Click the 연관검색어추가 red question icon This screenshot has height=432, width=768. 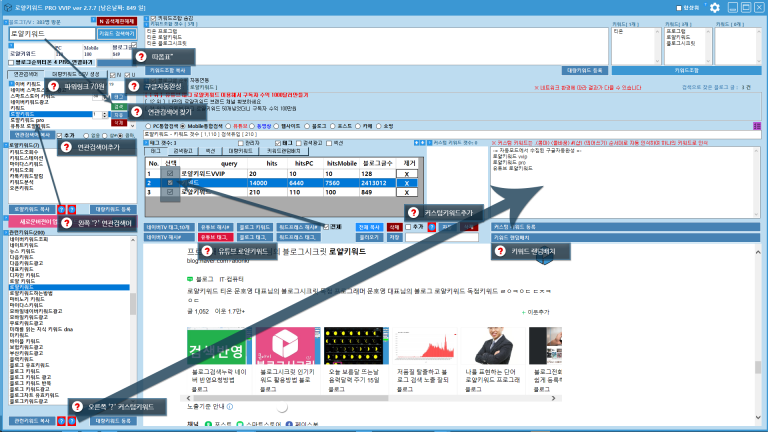pyautogui.click(x=68, y=148)
